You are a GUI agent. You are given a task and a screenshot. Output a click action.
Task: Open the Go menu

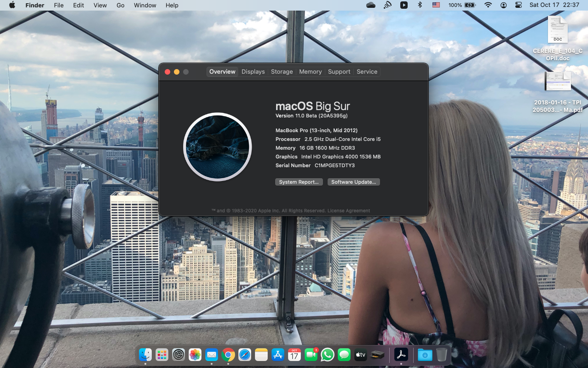coord(121,5)
